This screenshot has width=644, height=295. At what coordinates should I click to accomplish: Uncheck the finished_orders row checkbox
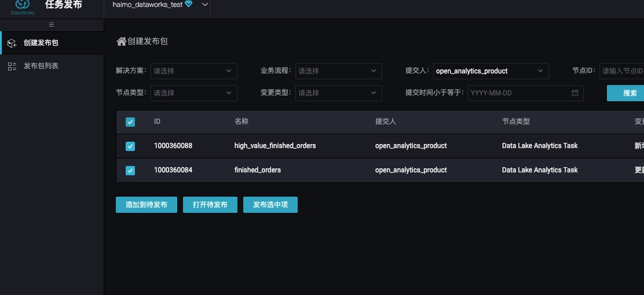pos(130,170)
